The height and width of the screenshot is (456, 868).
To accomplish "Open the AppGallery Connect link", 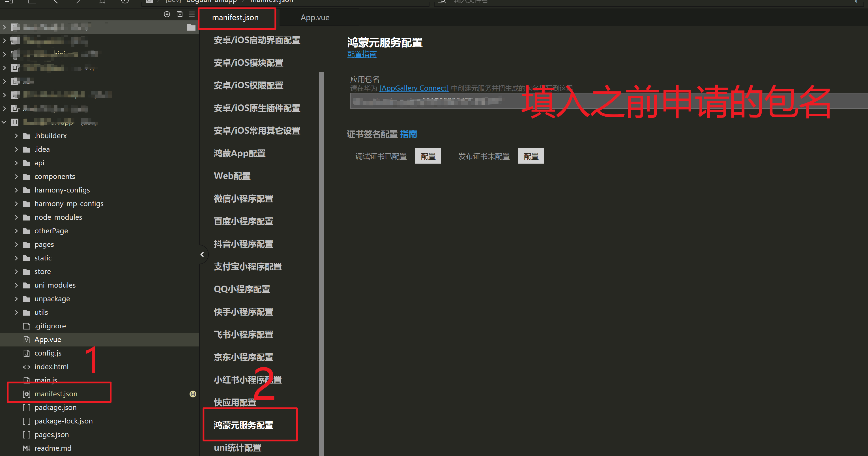I will coord(414,88).
